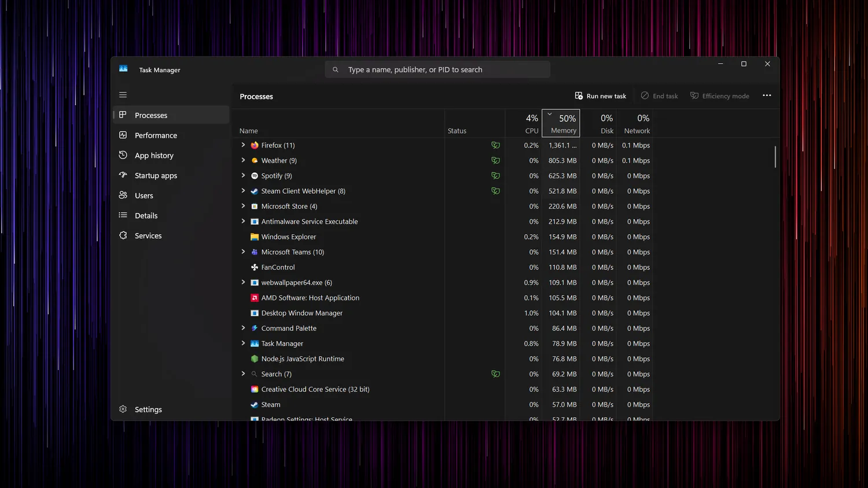The height and width of the screenshot is (488, 868).
Task: Open the Processes page in sidebar
Action: (x=171, y=115)
